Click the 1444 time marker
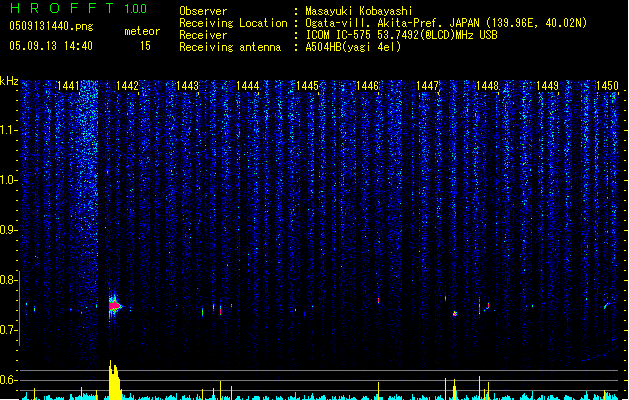Screen dimensions: 629x400 click(x=248, y=86)
